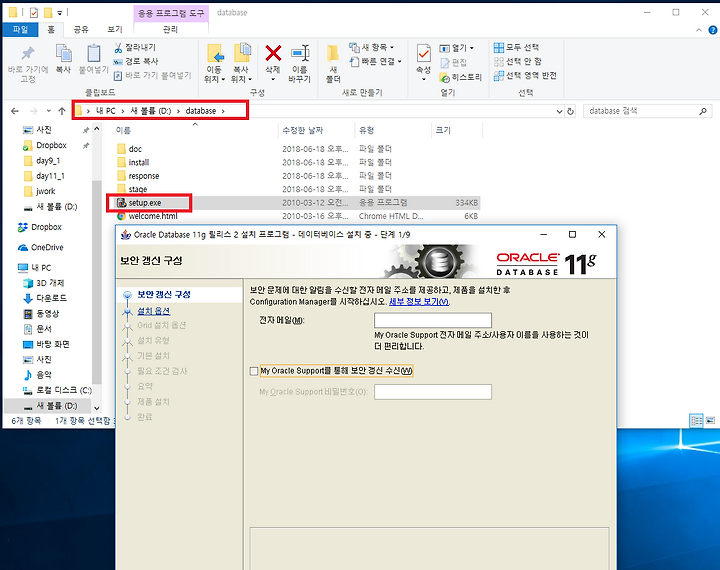Viewport: 720px width, 570px height.
Task: Open the Open (열기) dropdown in ribbon
Action: click(456, 48)
